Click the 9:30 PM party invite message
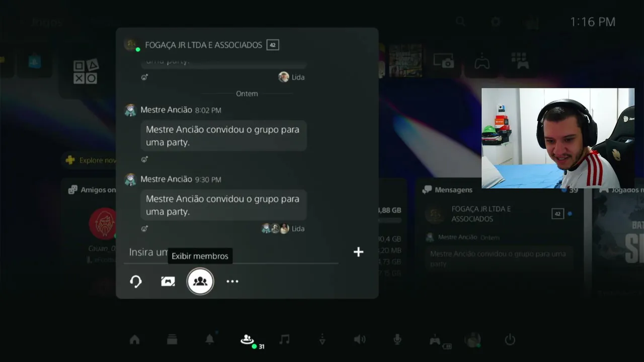 tap(223, 205)
